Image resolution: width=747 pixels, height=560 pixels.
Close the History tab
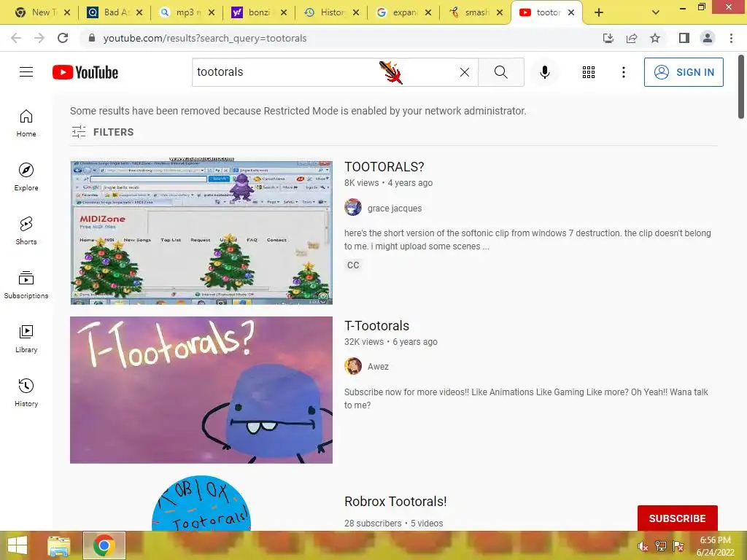[356, 12]
